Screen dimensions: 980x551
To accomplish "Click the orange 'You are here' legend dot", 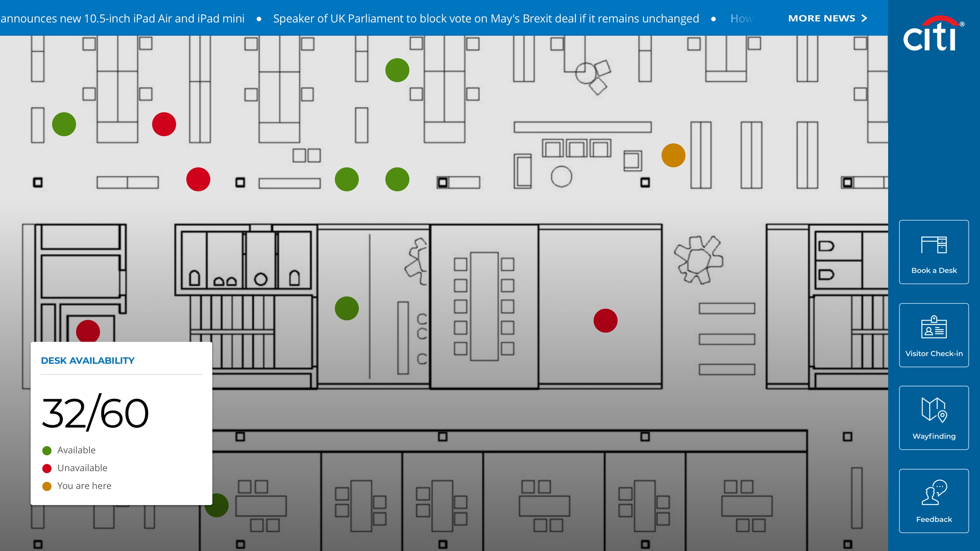I will tap(47, 486).
